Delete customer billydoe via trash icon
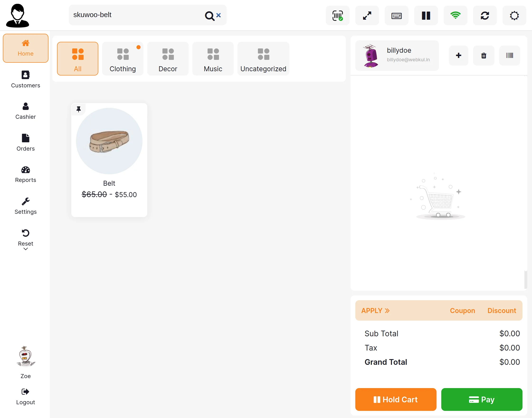Image resolution: width=532 pixels, height=418 pixels. pyautogui.click(x=484, y=56)
